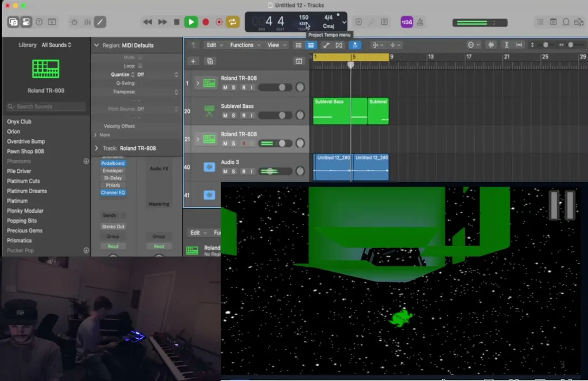Click the Global Tracks button above track list

pyautogui.click(x=299, y=61)
